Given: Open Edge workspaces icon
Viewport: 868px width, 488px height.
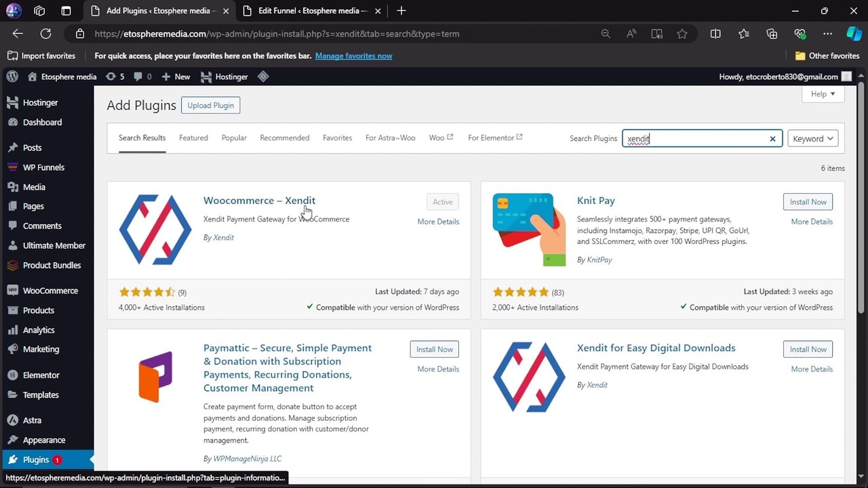Looking at the screenshot, I should point(39,11).
